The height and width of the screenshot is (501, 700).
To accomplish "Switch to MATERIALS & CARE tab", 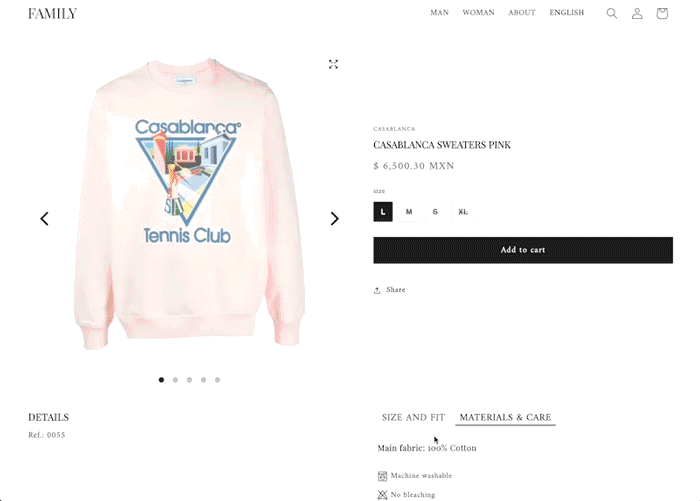I will 505,417.
